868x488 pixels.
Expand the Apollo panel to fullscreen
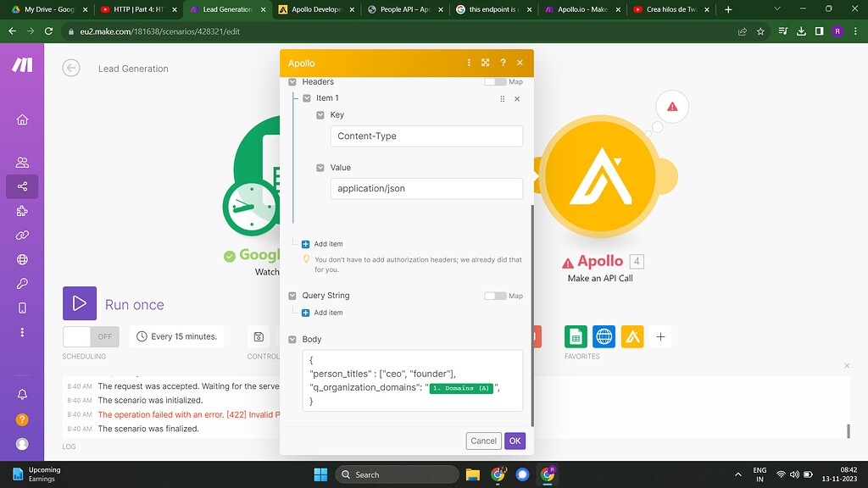point(486,63)
